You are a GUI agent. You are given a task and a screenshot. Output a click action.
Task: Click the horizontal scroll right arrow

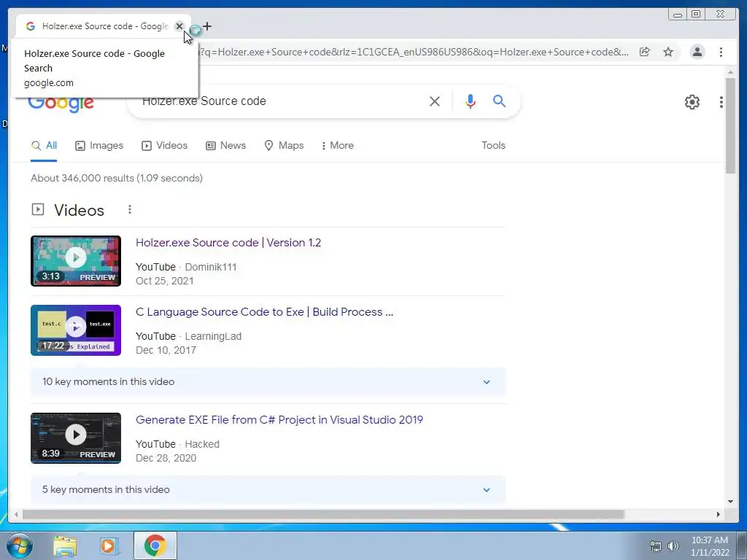pyautogui.click(x=719, y=514)
